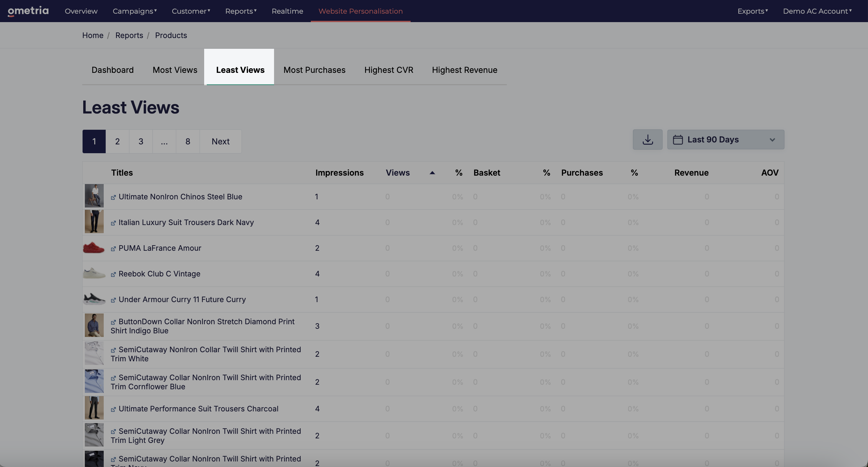
Task: Click the Next page button
Action: [220, 141]
